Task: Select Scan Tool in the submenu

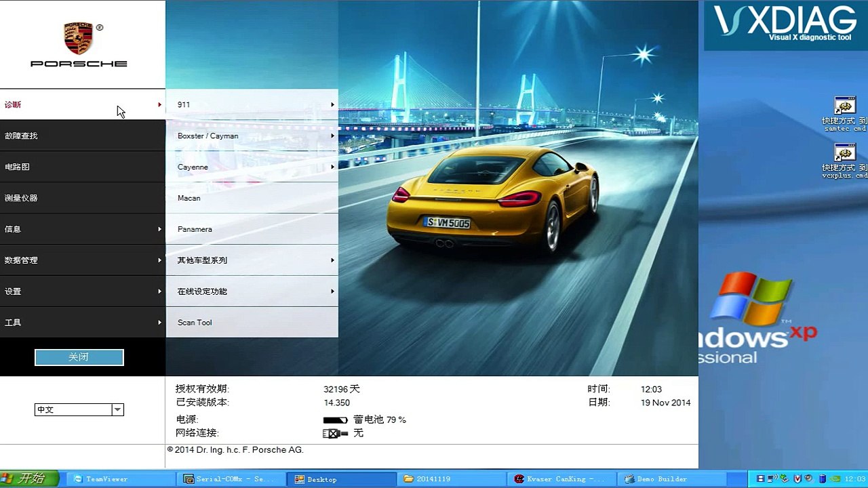Action: pyautogui.click(x=252, y=323)
